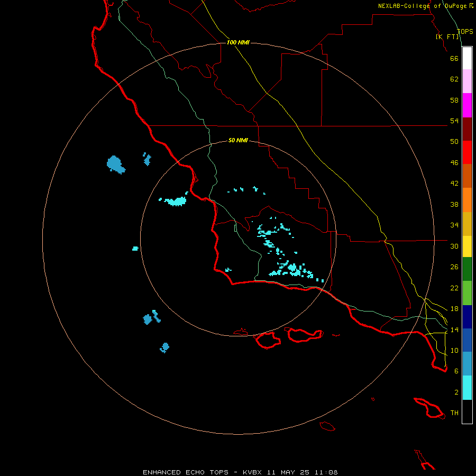Click the "11 MAY 25" date text

[x=288, y=472]
